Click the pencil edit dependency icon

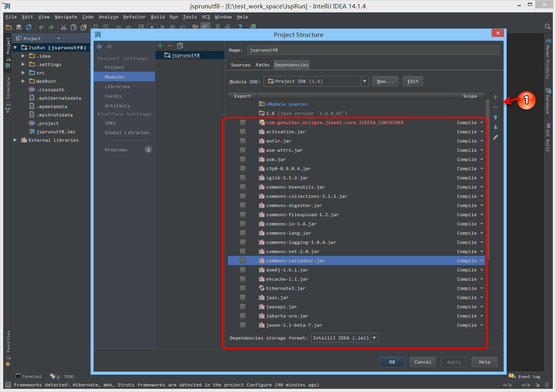[496, 137]
